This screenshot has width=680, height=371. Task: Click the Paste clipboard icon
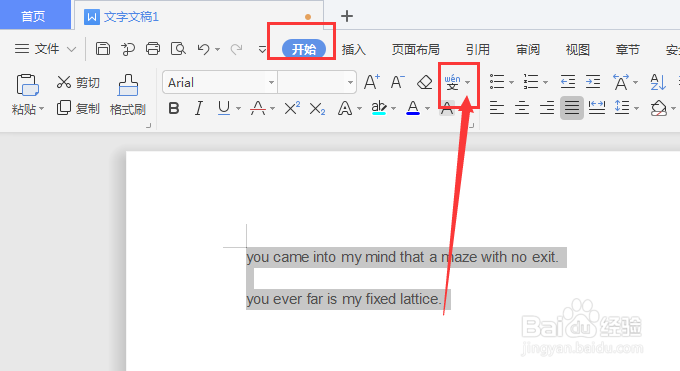pyautogui.click(x=27, y=85)
